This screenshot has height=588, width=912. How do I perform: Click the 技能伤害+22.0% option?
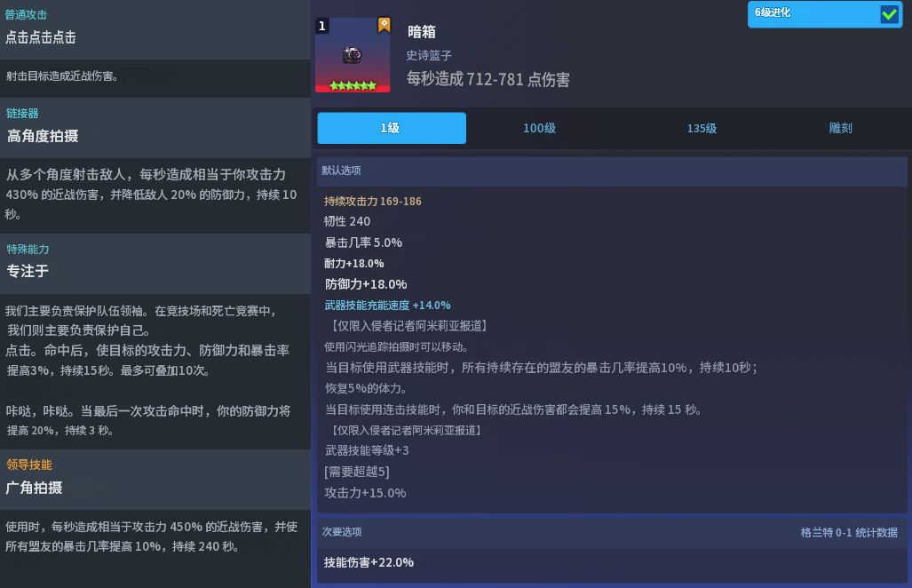click(369, 562)
